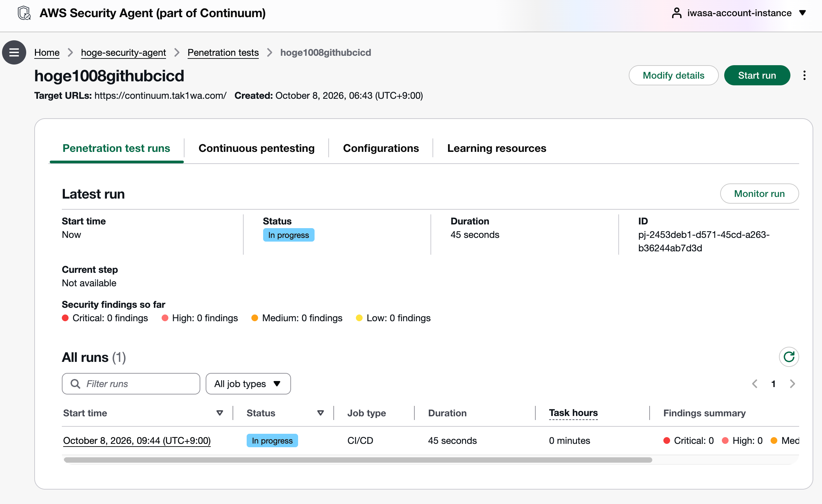Click page number 1 in pagination
822x504 pixels.
773,384
